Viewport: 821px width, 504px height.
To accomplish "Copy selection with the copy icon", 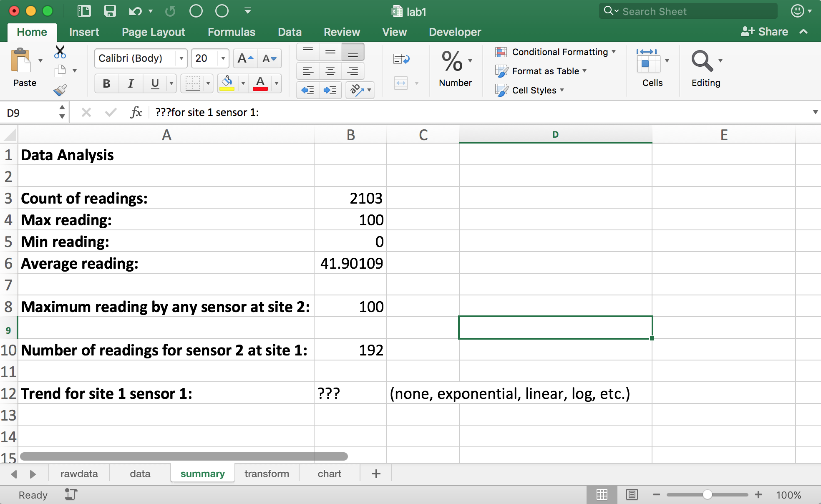I will (60, 71).
